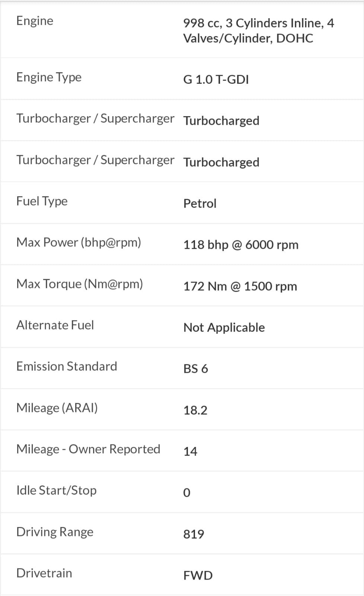Tap the "Fuel Type" label
The height and width of the screenshot is (596, 364).
42,201
